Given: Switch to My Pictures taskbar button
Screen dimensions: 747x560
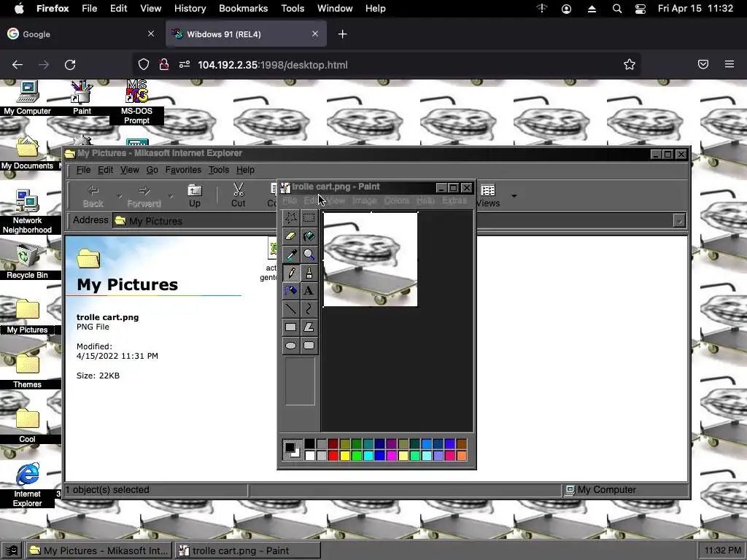Looking at the screenshot, I should coord(99,551).
